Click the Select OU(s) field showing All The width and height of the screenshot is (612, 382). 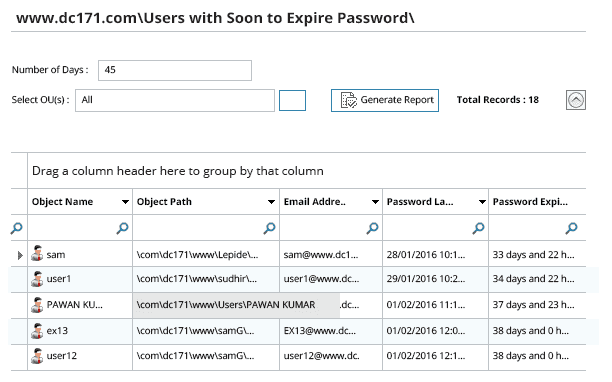pyautogui.click(x=175, y=100)
